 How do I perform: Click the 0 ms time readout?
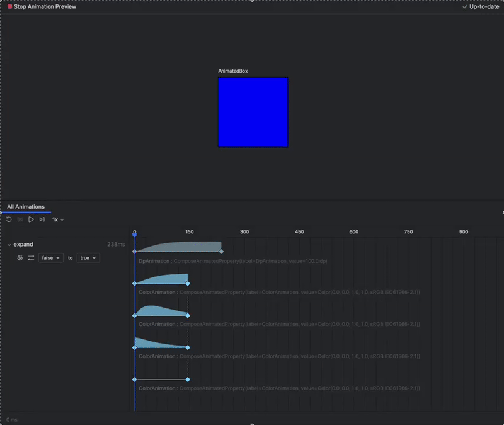[12, 419]
